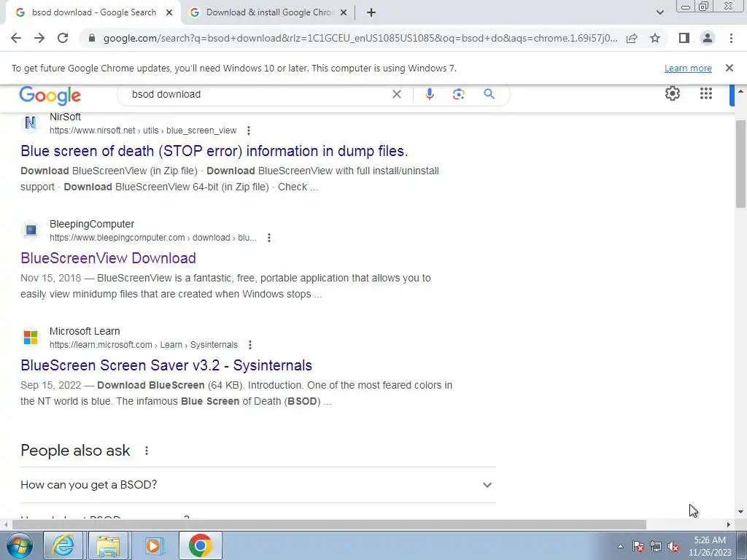Open the tab search dropdown arrow
The width and height of the screenshot is (747, 560).
click(x=659, y=12)
